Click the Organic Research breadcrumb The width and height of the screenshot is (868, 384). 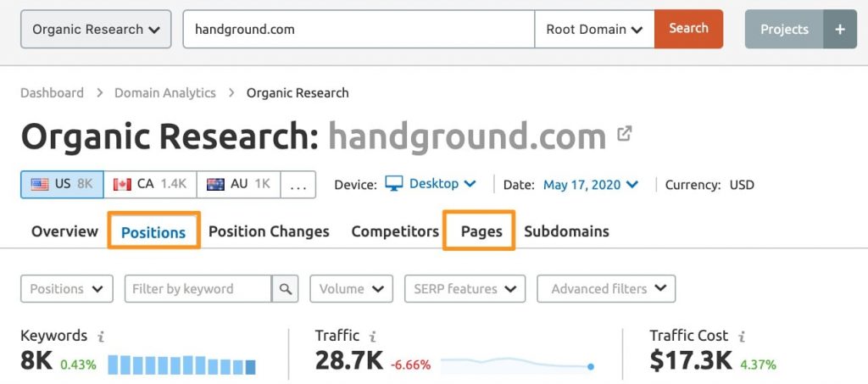click(298, 93)
